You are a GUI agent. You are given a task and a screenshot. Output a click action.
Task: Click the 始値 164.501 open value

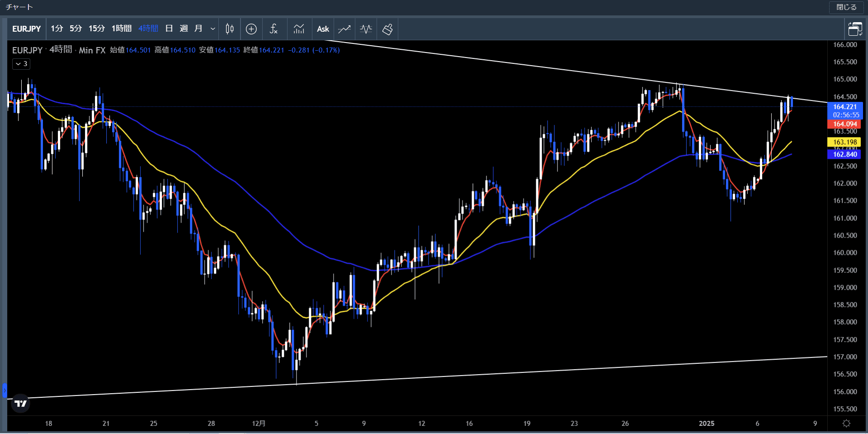(130, 50)
